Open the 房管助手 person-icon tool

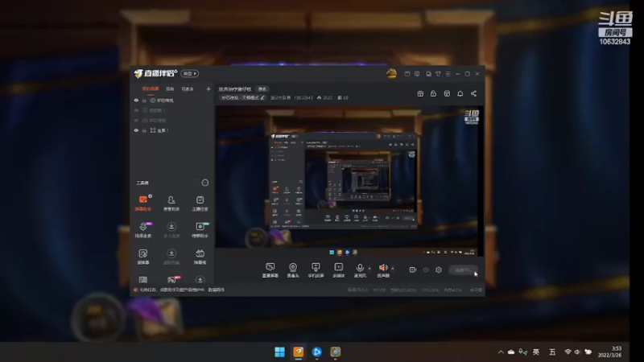(171, 203)
